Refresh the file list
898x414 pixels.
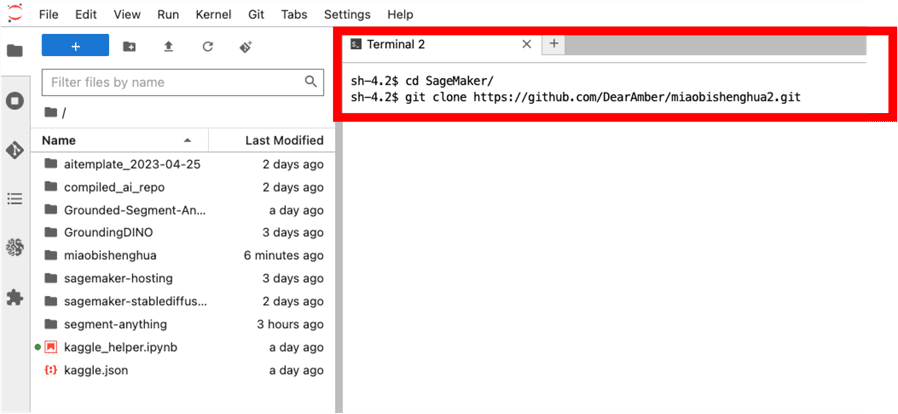(x=207, y=47)
